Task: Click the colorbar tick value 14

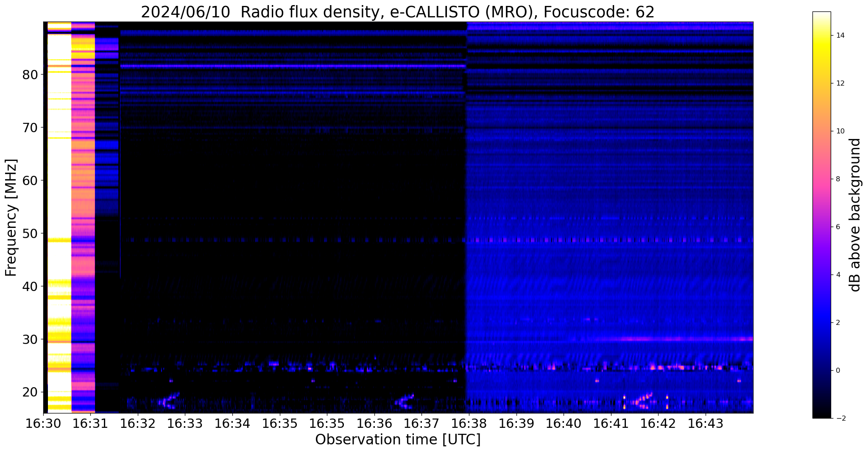Action: [x=840, y=36]
